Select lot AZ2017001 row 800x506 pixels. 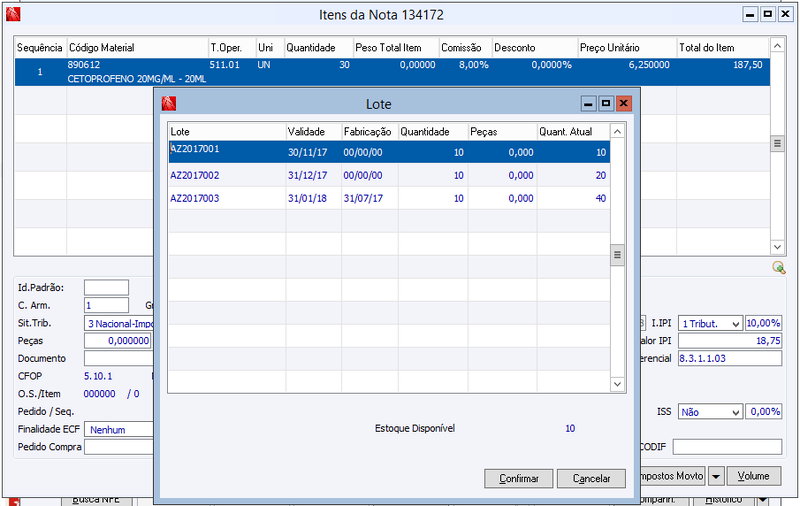pyautogui.click(x=389, y=152)
